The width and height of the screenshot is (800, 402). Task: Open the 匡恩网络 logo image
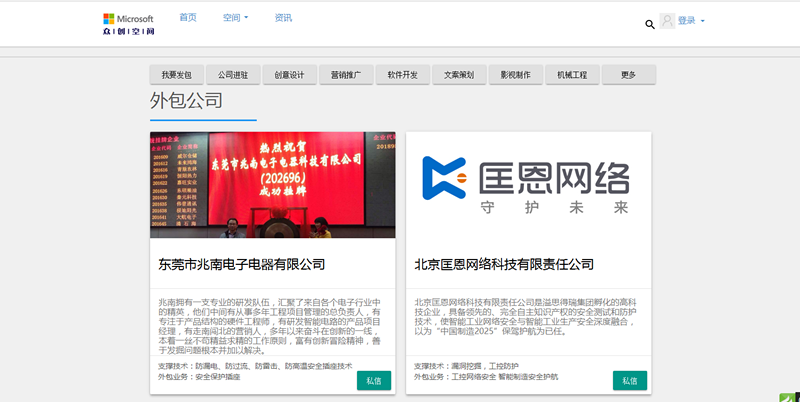point(529,185)
